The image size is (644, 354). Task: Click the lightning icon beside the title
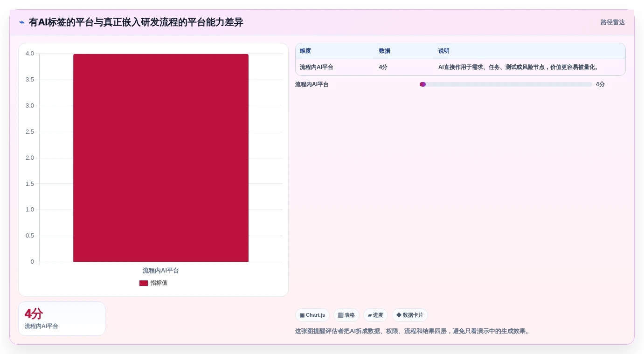22,22
